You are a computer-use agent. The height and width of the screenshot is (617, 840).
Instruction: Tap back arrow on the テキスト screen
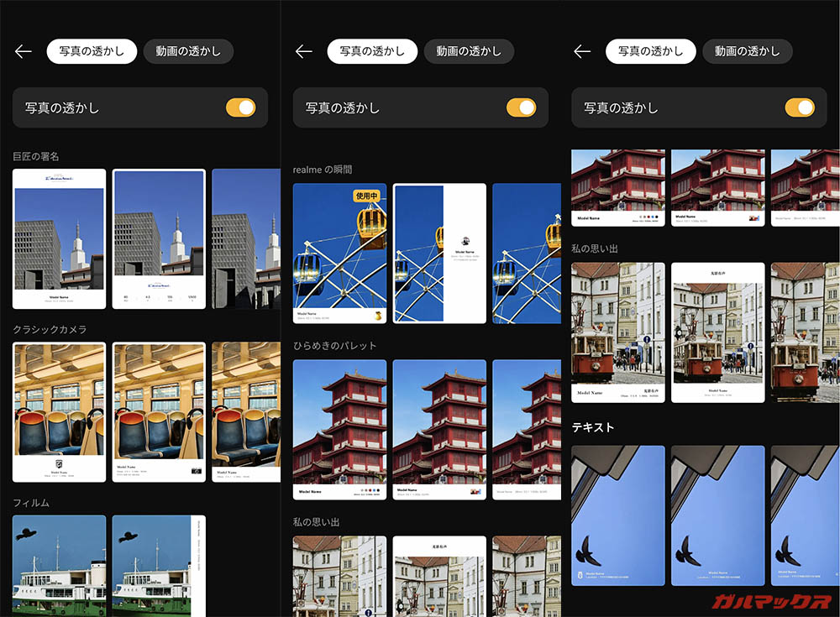coord(582,51)
